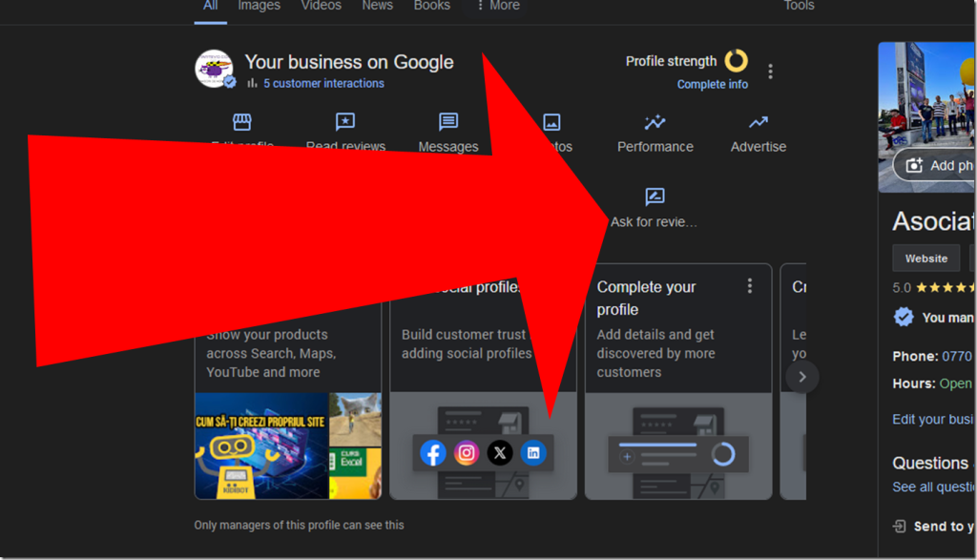Click the X icon in the social profiles card
Image resolution: width=977 pixels, height=560 pixels.
500,453
